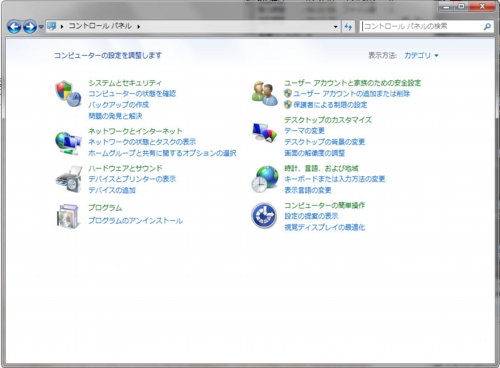
Task: Open the System and Security shield icon
Action: pyautogui.click(x=68, y=94)
